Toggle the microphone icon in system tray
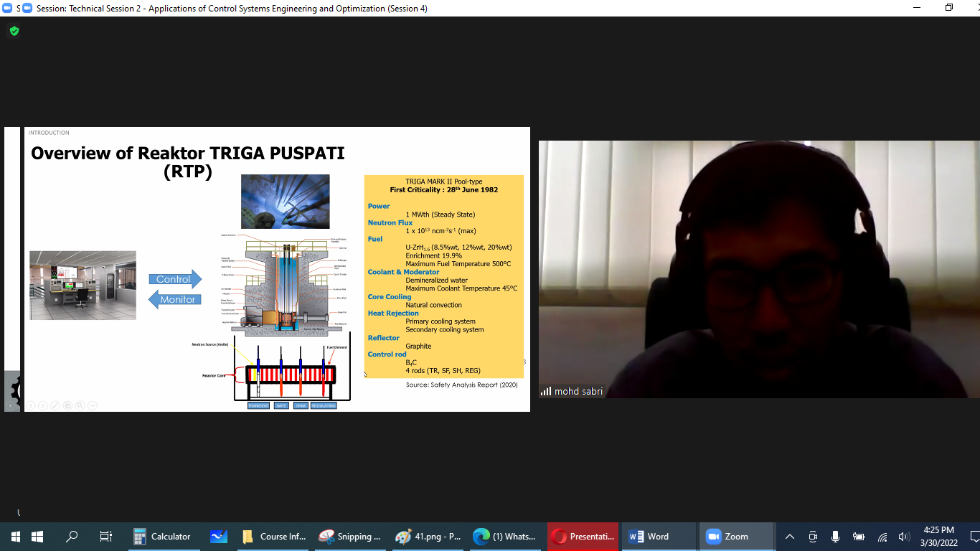This screenshot has width=980, height=551. (x=835, y=537)
